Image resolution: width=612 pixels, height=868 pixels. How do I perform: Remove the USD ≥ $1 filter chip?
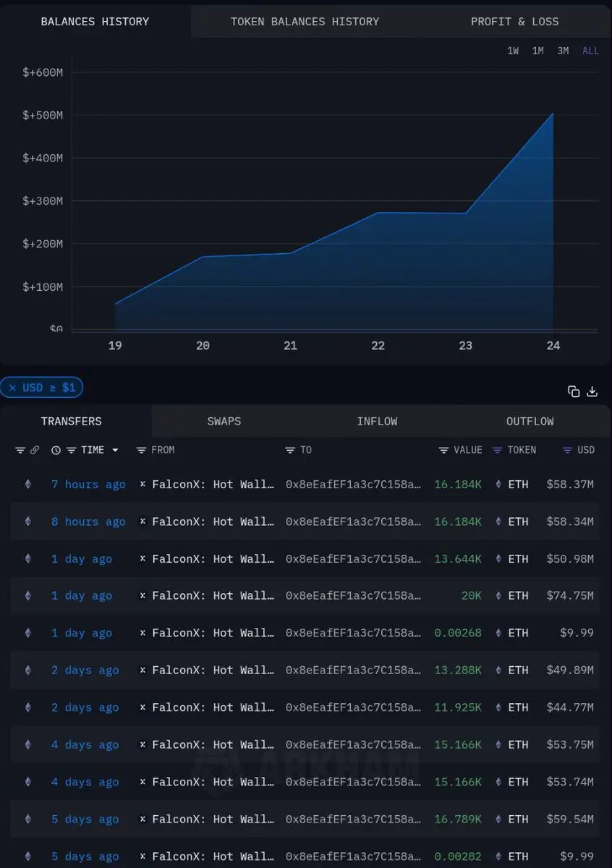click(13, 388)
